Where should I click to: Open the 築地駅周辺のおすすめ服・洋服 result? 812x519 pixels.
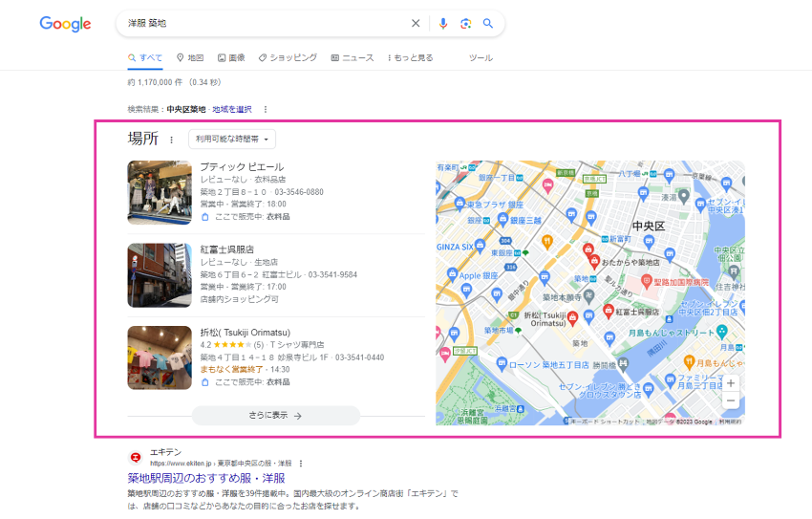point(206,478)
